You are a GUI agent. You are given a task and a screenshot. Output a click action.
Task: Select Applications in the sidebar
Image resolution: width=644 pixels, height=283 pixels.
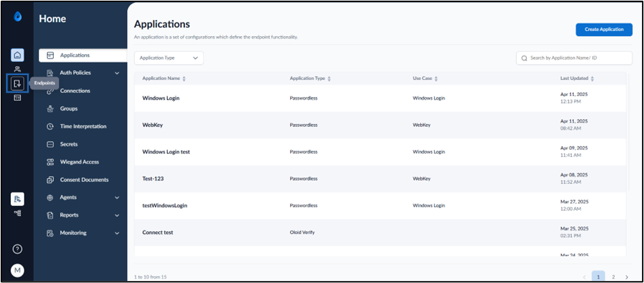83,55
